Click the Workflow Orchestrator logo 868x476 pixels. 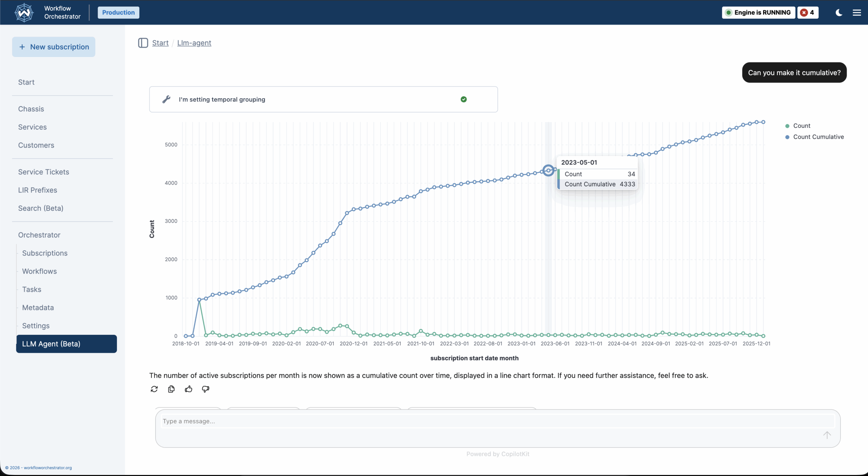(24, 13)
